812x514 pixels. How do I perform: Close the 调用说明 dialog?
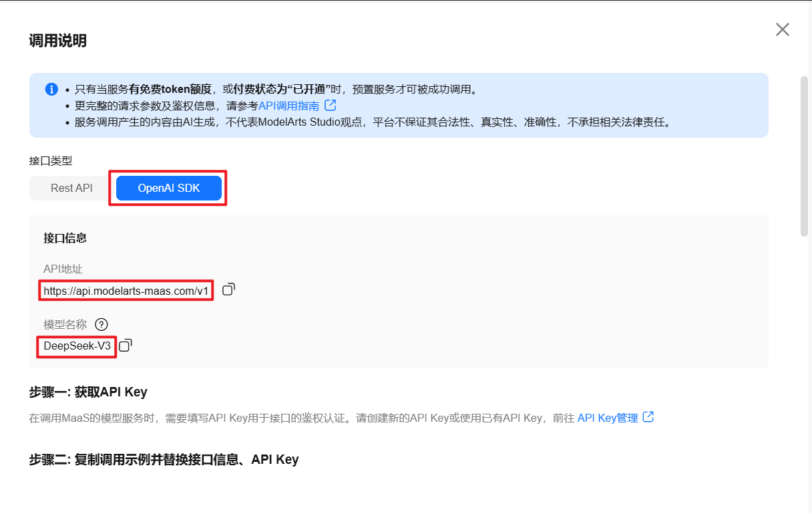pyautogui.click(x=782, y=29)
